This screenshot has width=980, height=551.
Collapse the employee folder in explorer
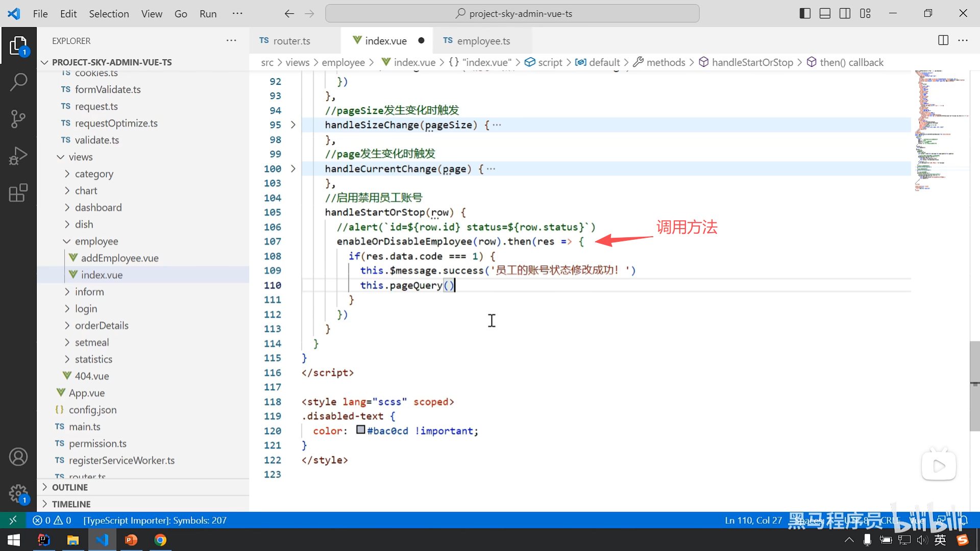pyautogui.click(x=96, y=241)
